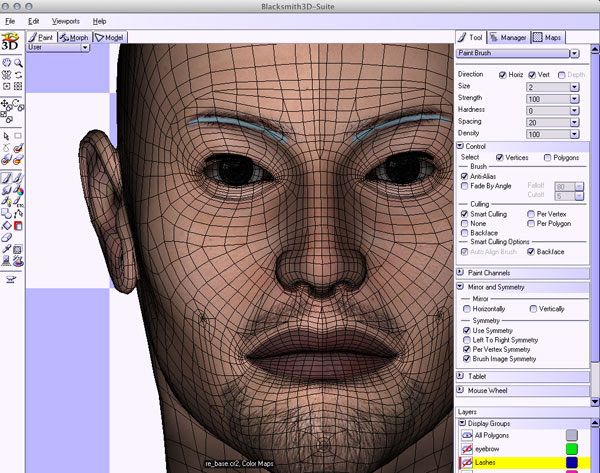Enable the Polygons select checkbox
The image size is (600, 473).
pos(546,157)
